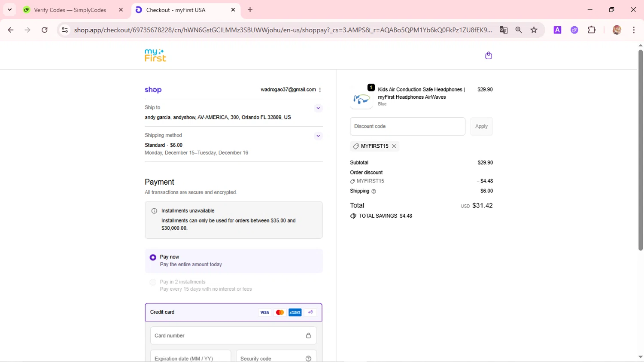Expand the Shipping method section
The height and width of the screenshot is (362, 644).
[318, 136]
